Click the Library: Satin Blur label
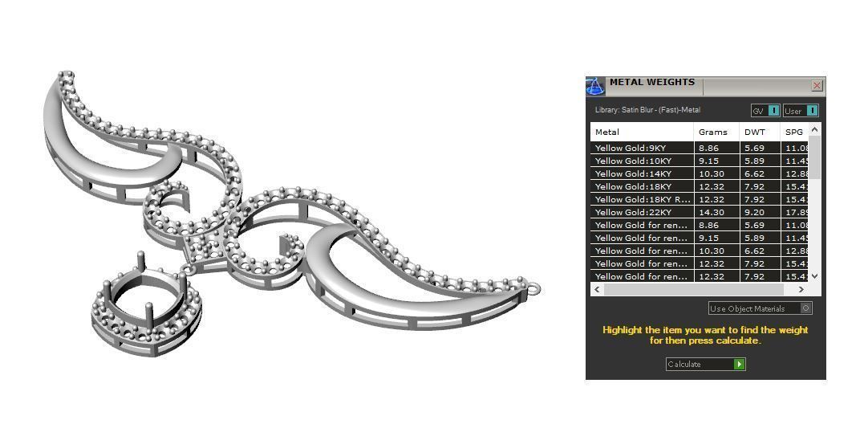The width and height of the screenshot is (868, 424). (647, 110)
